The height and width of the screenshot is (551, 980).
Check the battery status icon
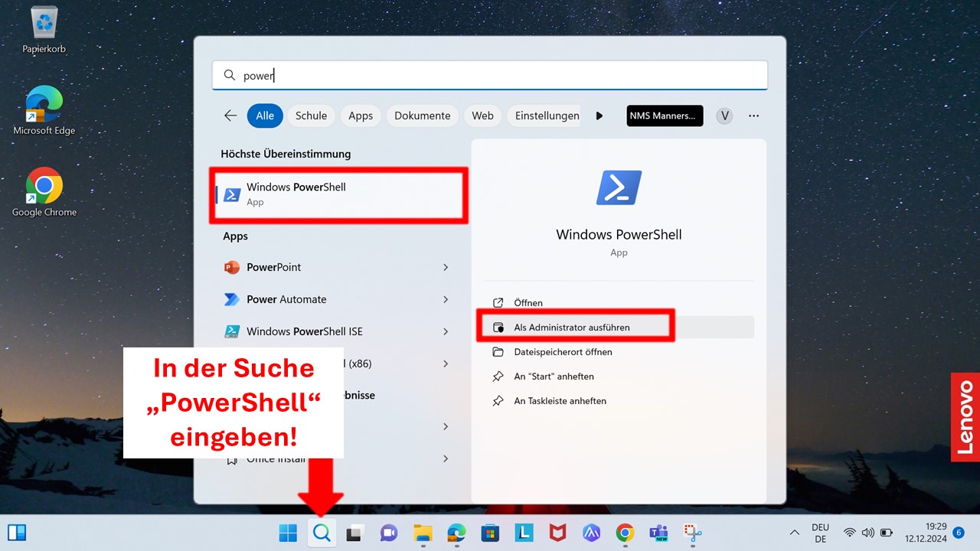(x=887, y=533)
